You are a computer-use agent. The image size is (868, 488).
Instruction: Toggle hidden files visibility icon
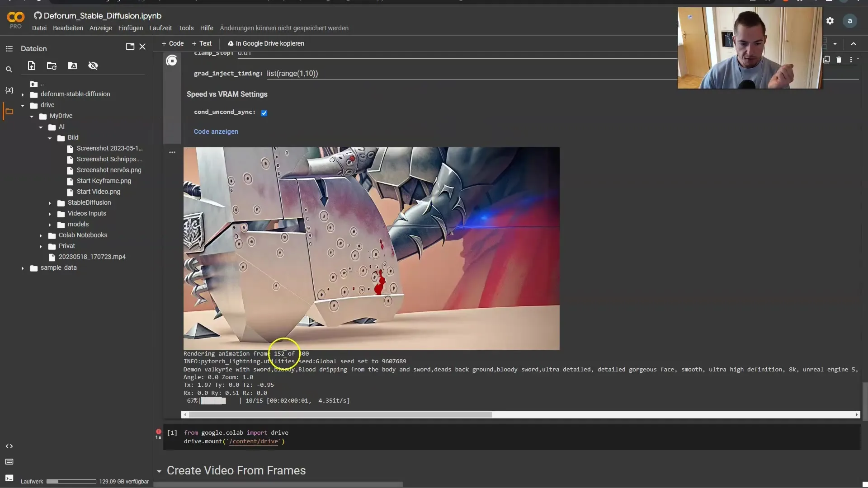click(93, 66)
